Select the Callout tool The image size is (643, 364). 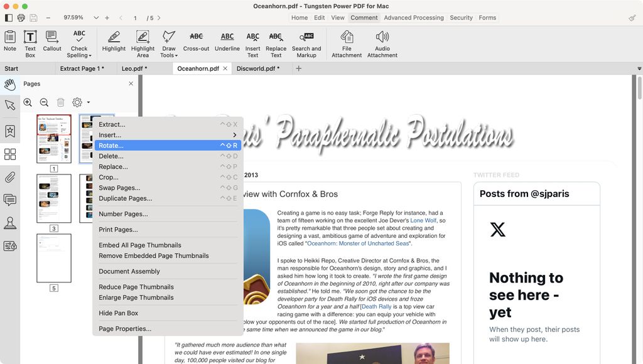pyautogui.click(x=51, y=42)
